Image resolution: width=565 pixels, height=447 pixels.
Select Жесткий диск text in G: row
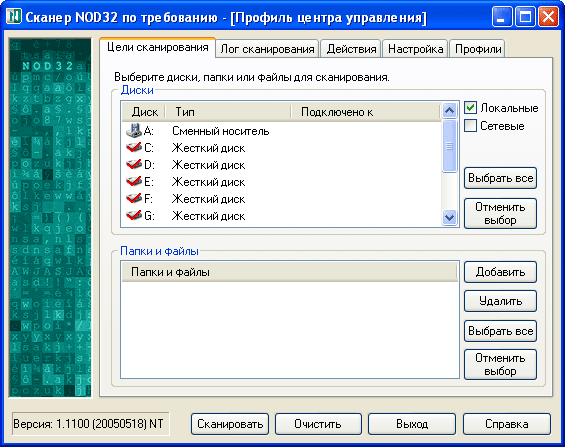tap(209, 215)
